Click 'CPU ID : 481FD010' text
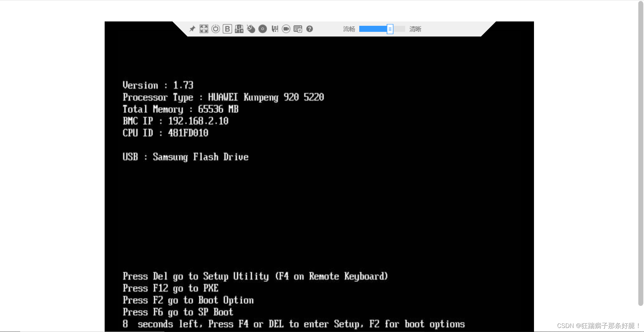644x332 pixels. click(165, 133)
